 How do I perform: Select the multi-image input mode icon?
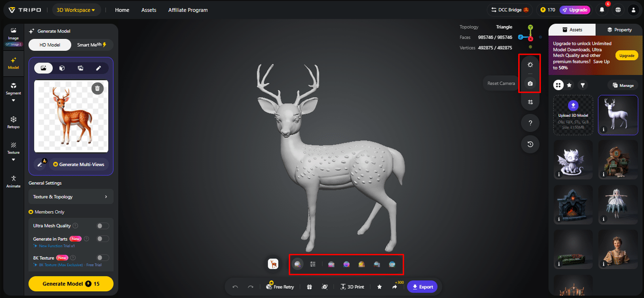pos(80,68)
